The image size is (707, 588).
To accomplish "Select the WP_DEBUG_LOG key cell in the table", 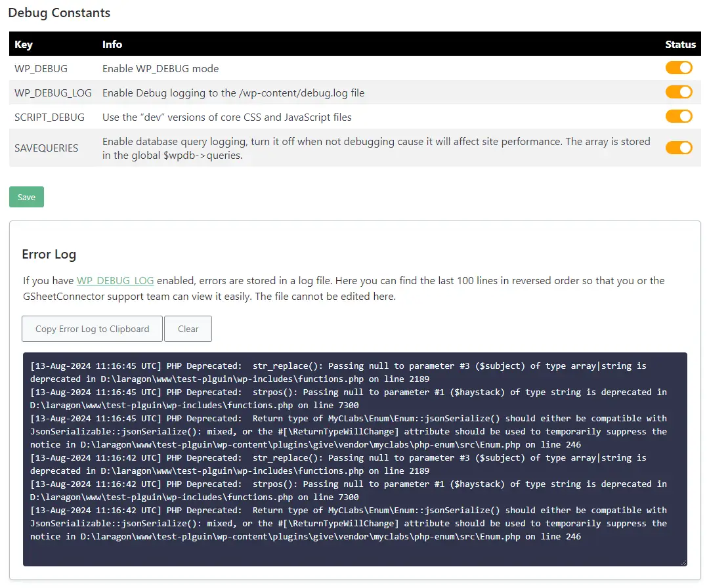I will click(x=53, y=93).
